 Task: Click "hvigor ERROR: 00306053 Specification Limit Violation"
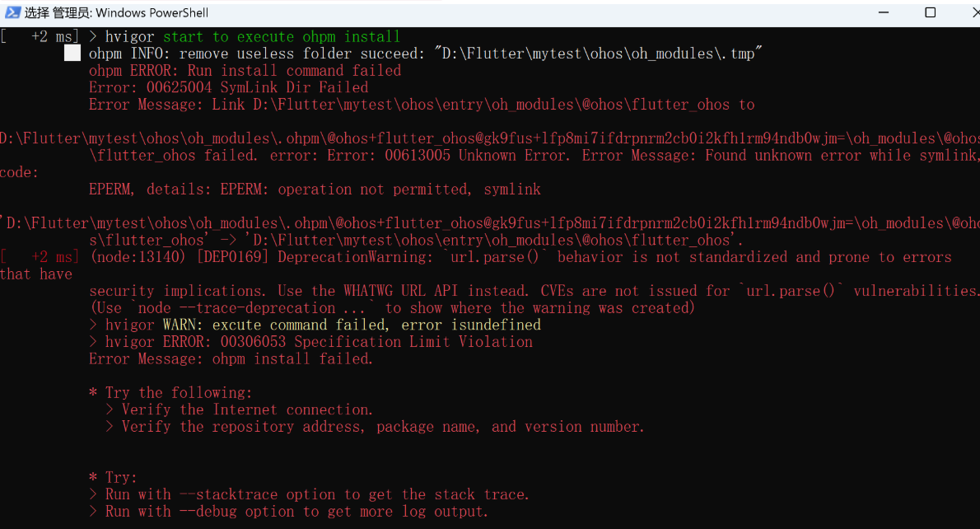tap(319, 342)
